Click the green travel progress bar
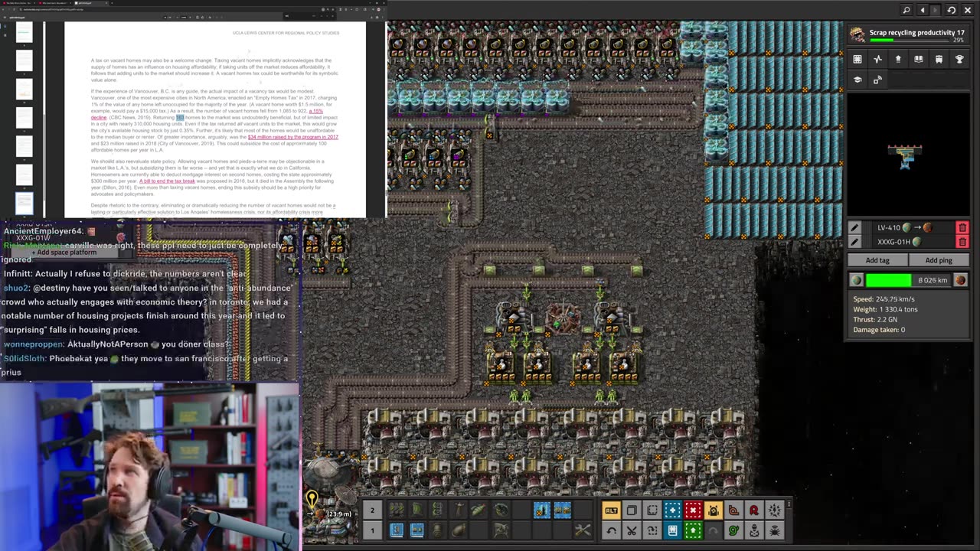Viewport: 980px width, 551px height. click(909, 280)
